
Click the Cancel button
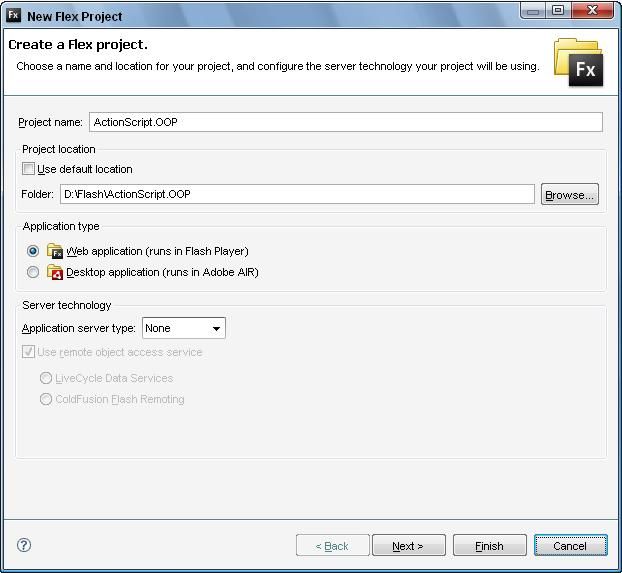click(x=570, y=546)
